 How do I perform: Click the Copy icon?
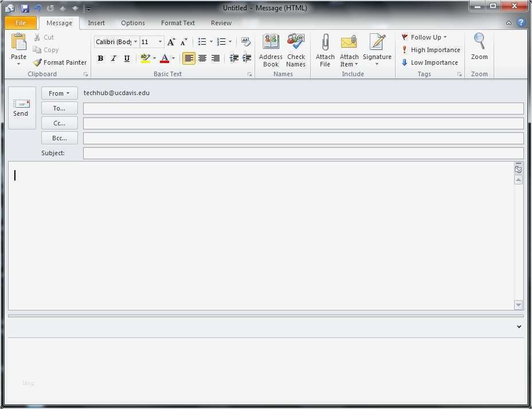point(37,50)
